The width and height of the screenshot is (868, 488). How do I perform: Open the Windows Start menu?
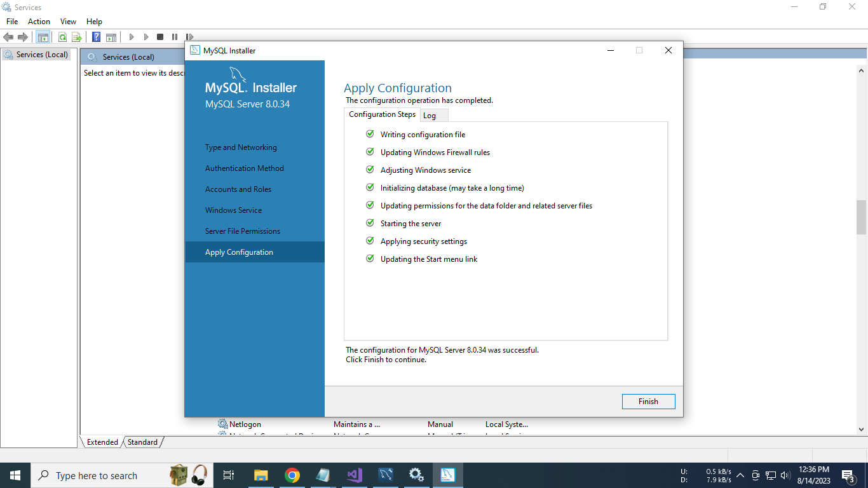[15, 475]
